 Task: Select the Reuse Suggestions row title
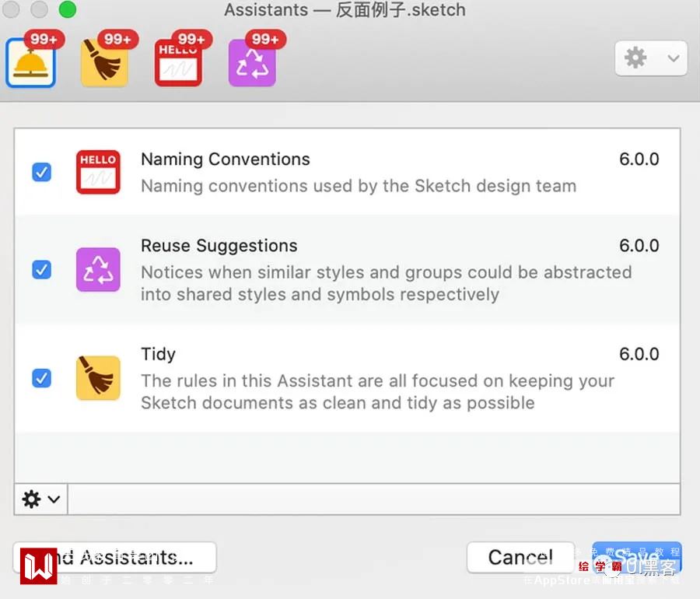[x=219, y=246]
